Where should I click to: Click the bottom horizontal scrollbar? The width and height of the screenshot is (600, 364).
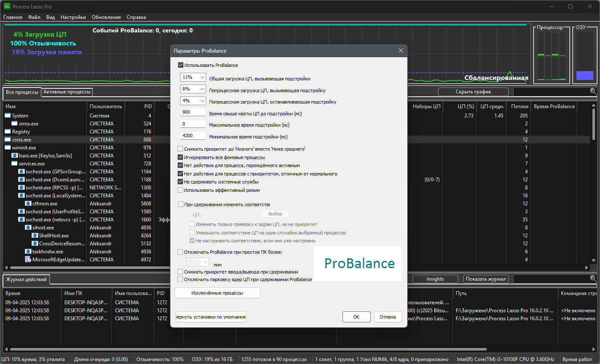click(x=248, y=349)
